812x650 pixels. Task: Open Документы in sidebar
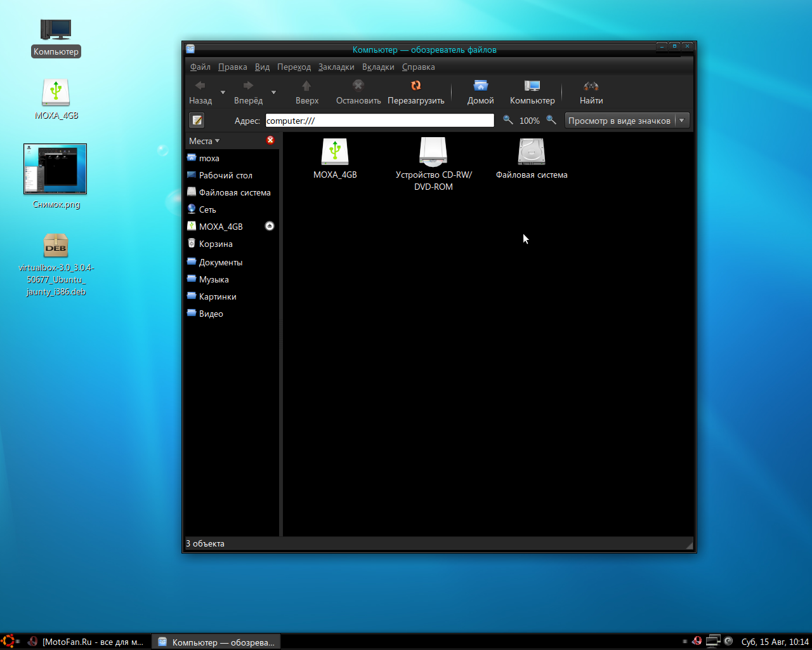click(x=232, y=262)
